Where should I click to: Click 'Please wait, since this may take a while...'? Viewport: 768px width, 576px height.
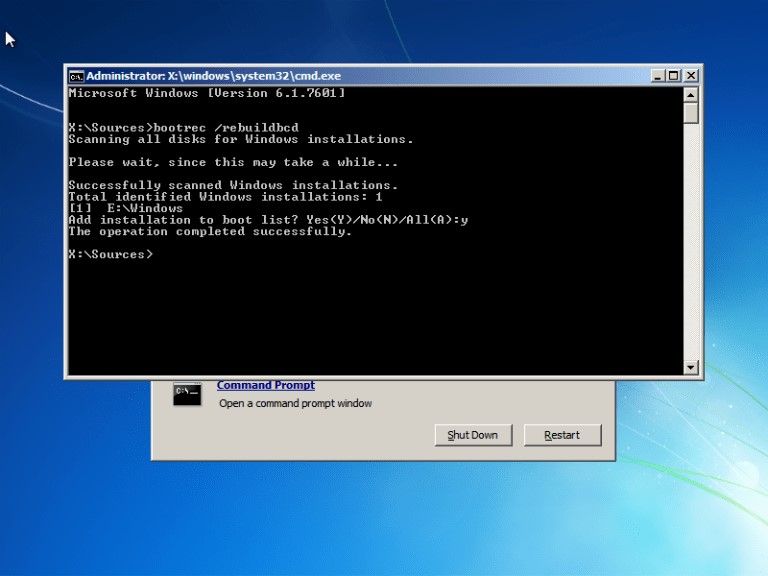[233, 162]
